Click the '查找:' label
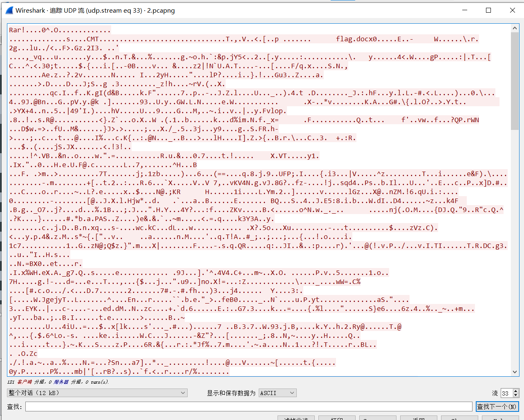This screenshot has height=420, width=524. pyautogui.click(x=14, y=407)
